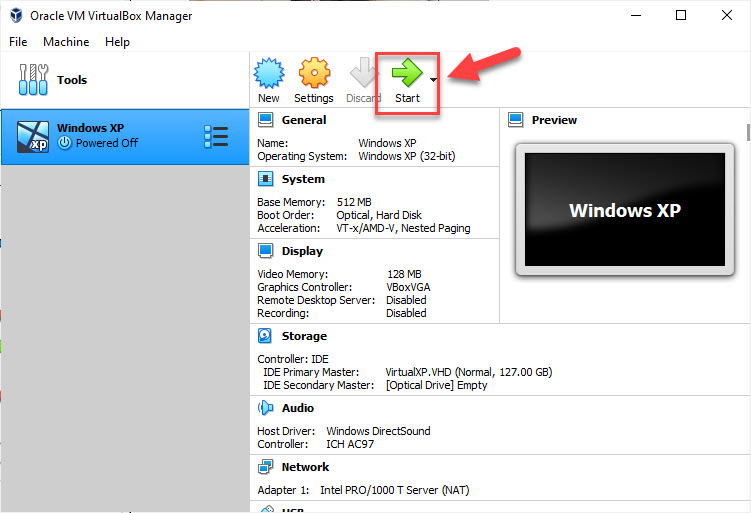Click the Storage section disk icon
The width and height of the screenshot is (751, 513).
tap(265, 336)
